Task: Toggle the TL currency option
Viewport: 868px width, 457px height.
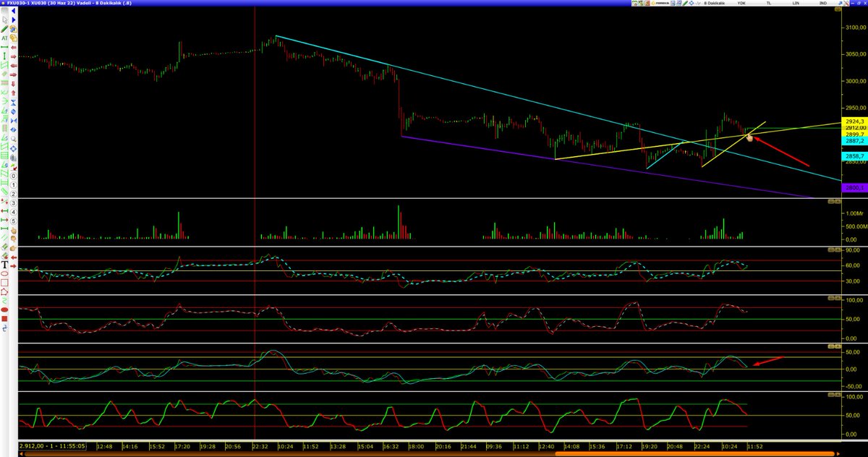Action: [x=769, y=4]
